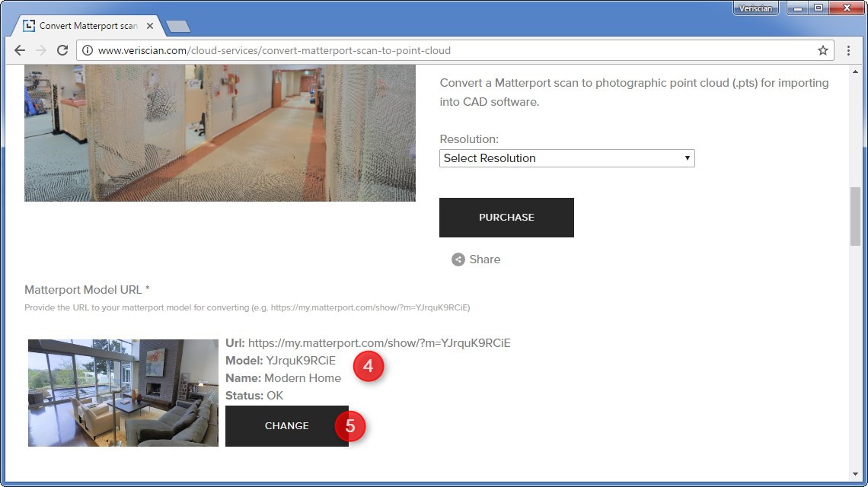Click the Convert a Matterport scan description
868x487 pixels.
click(633, 92)
